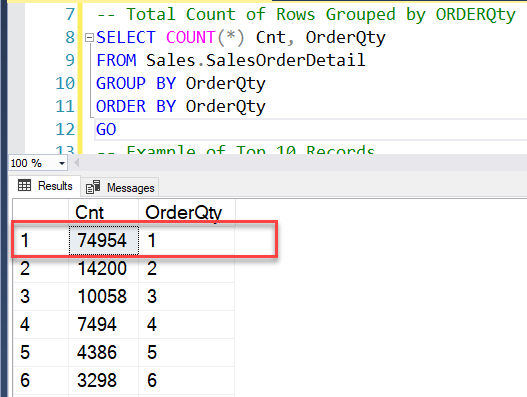Click the COUNT function on line 8
527x397 pixels.
click(191, 37)
